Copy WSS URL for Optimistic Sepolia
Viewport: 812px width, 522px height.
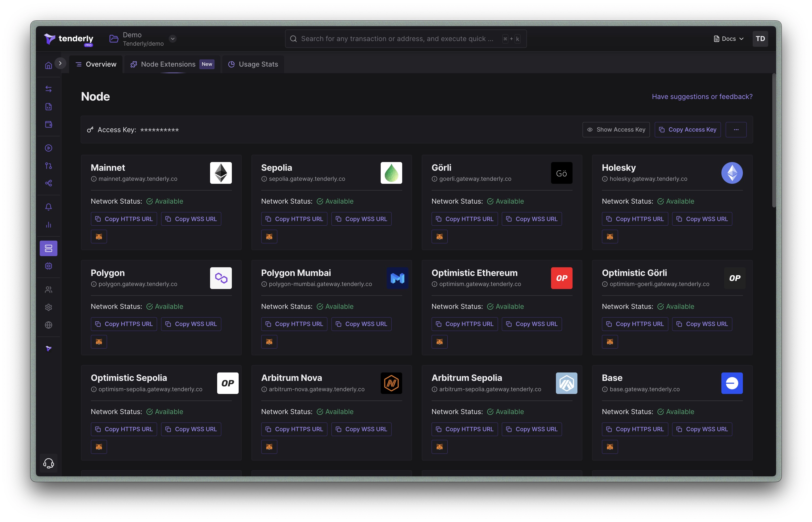(x=191, y=429)
